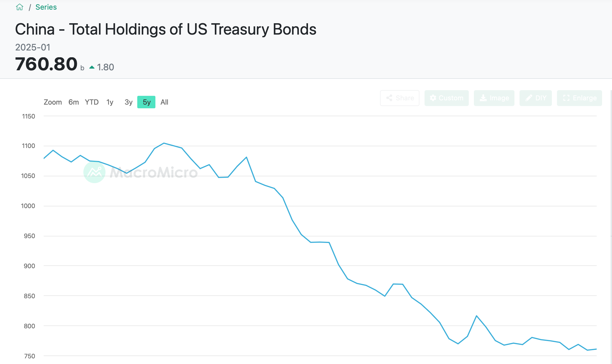
Task: Choose the 3y zoom range
Action: (128, 102)
